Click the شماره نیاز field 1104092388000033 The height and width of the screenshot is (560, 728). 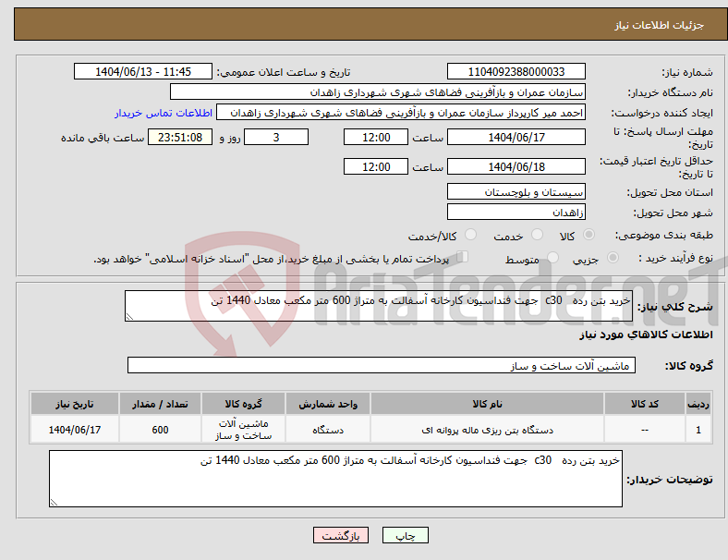516,71
